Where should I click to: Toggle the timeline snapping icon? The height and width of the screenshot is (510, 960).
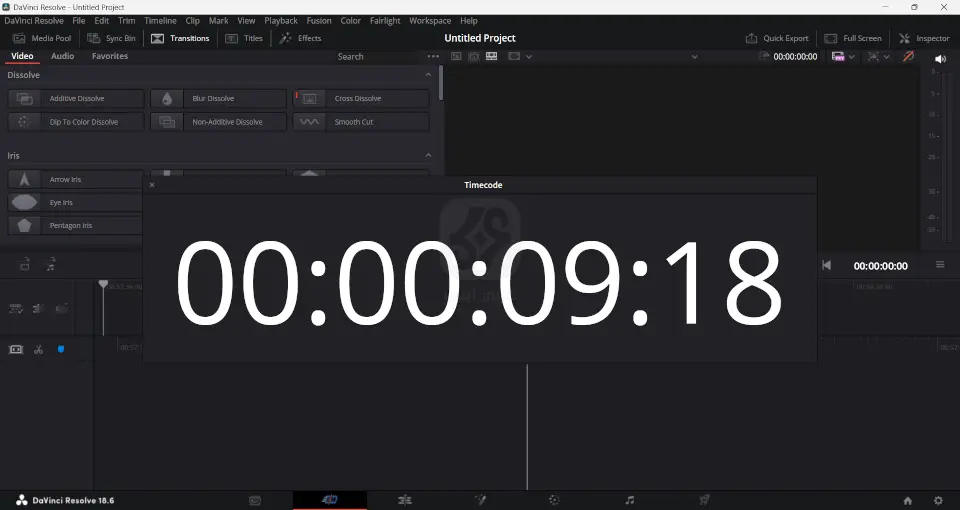tap(61, 309)
